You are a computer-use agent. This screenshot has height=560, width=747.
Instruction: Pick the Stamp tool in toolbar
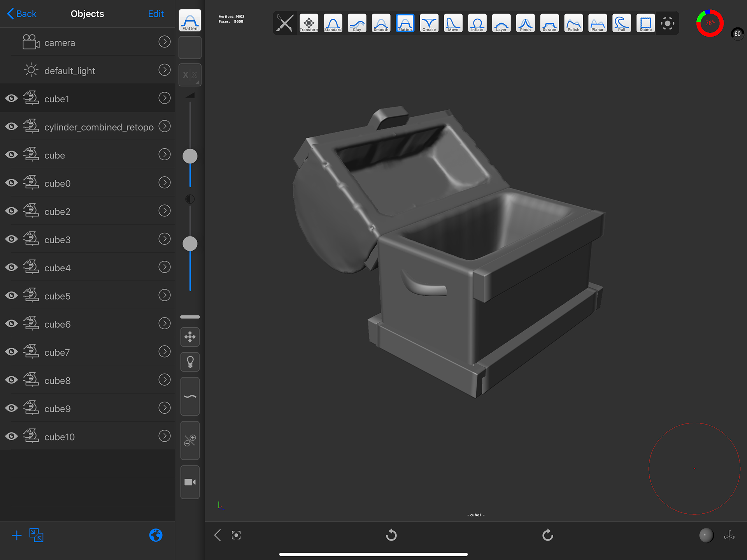pyautogui.click(x=645, y=23)
